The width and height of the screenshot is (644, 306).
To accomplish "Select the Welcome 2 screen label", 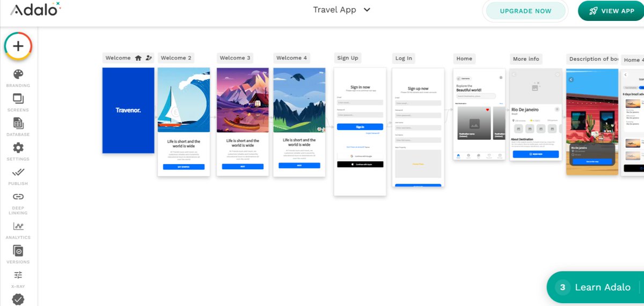I will (x=176, y=58).
